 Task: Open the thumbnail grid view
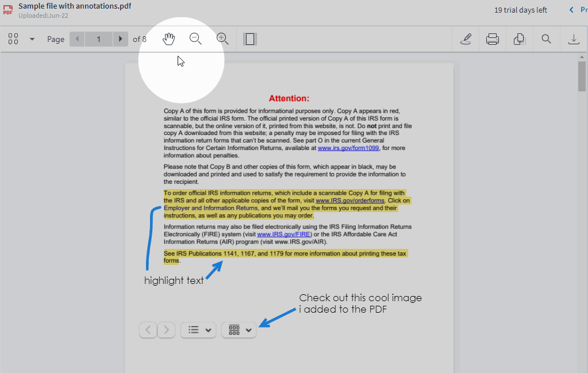click(x=13, y=39)
